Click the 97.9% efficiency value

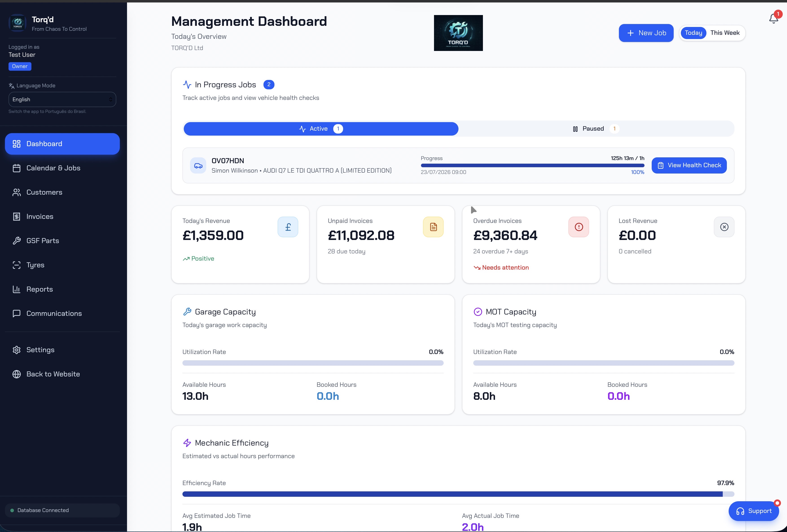pyautogui.click(x=726, y=483)
